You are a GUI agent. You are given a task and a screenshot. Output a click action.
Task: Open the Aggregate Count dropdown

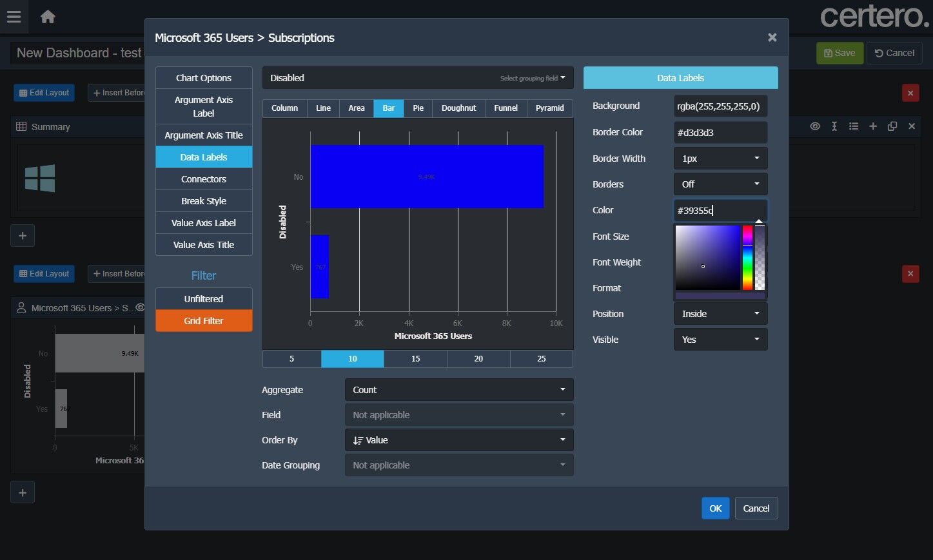[x=458, y=390]
